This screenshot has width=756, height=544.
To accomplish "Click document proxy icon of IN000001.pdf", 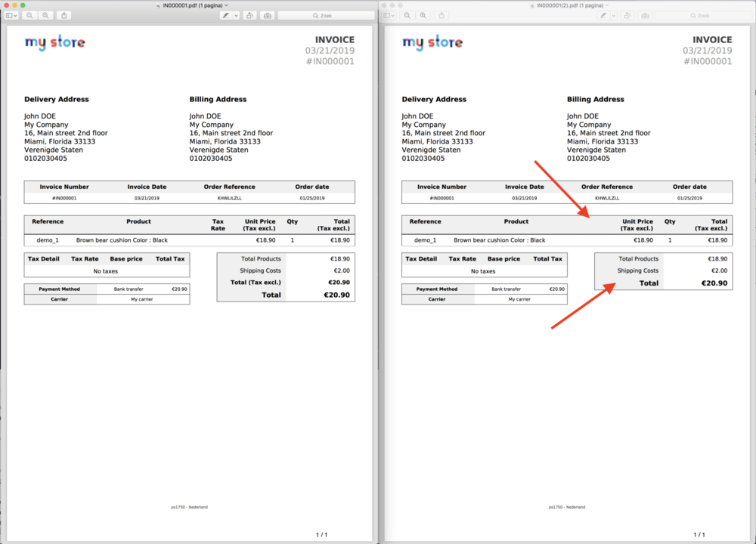I will (158, 5).
